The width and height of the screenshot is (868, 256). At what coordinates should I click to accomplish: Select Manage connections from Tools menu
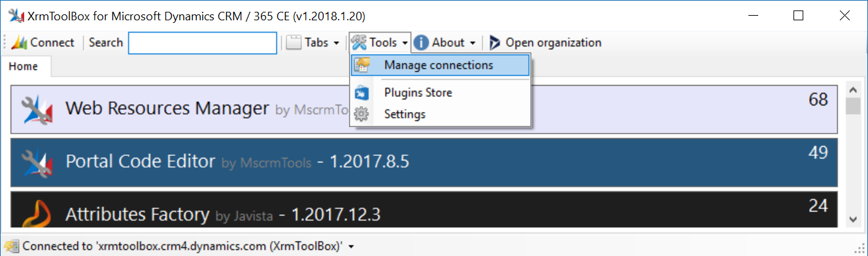[440, 65]
